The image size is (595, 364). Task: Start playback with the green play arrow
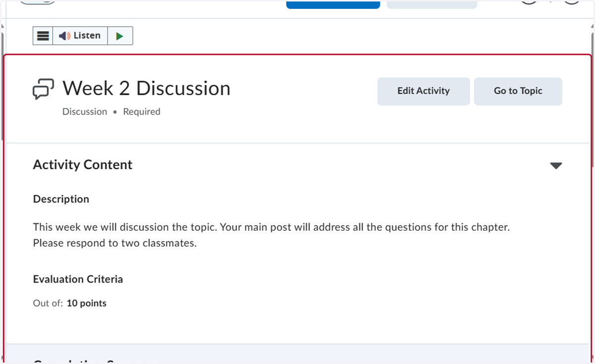click(119, 36)
